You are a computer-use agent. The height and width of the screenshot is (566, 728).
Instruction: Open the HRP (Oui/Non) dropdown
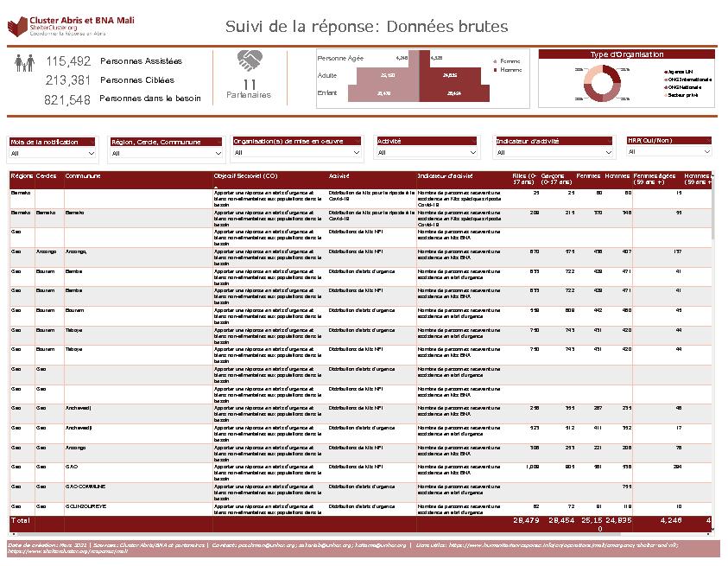coord(668,151)
